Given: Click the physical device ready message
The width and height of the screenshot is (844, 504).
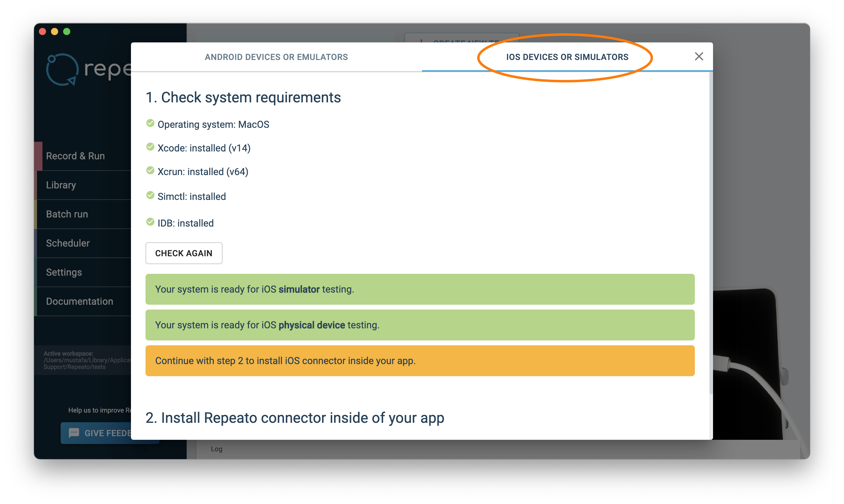Looking at the screenshot, I should [x=420, y=325].
